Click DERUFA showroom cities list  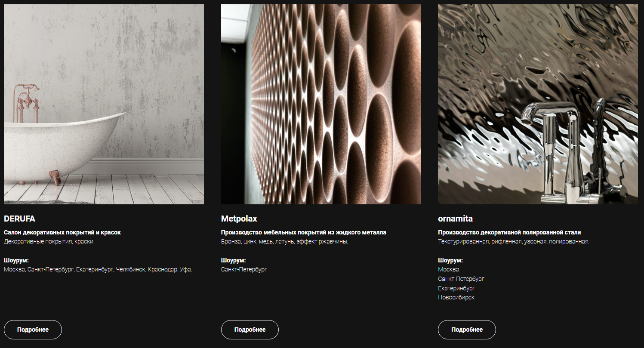coord(98,270)
